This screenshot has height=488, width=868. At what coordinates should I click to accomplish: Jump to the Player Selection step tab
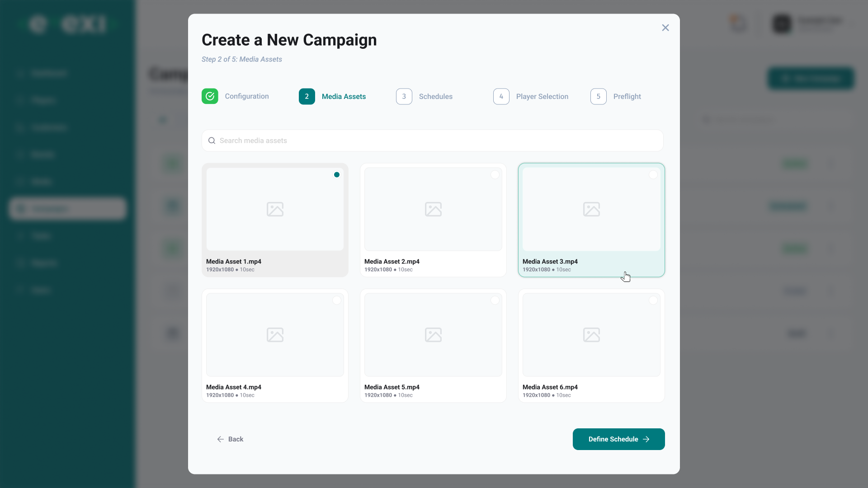tap(531, 96)
